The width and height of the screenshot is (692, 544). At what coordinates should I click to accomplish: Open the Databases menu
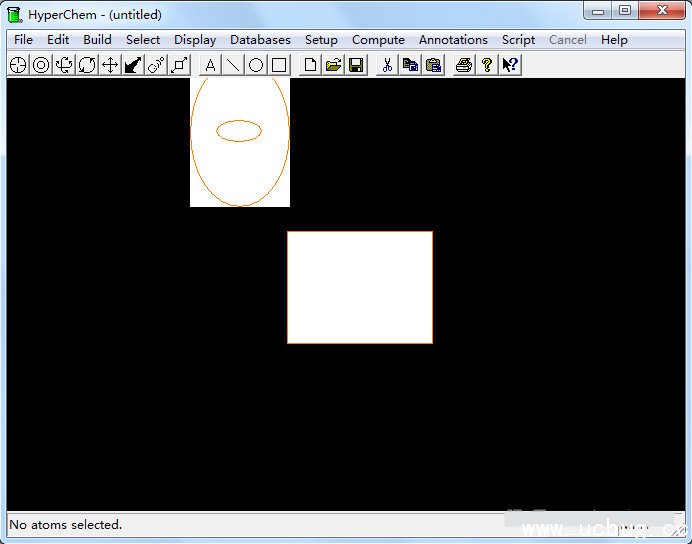click(260, 40)
